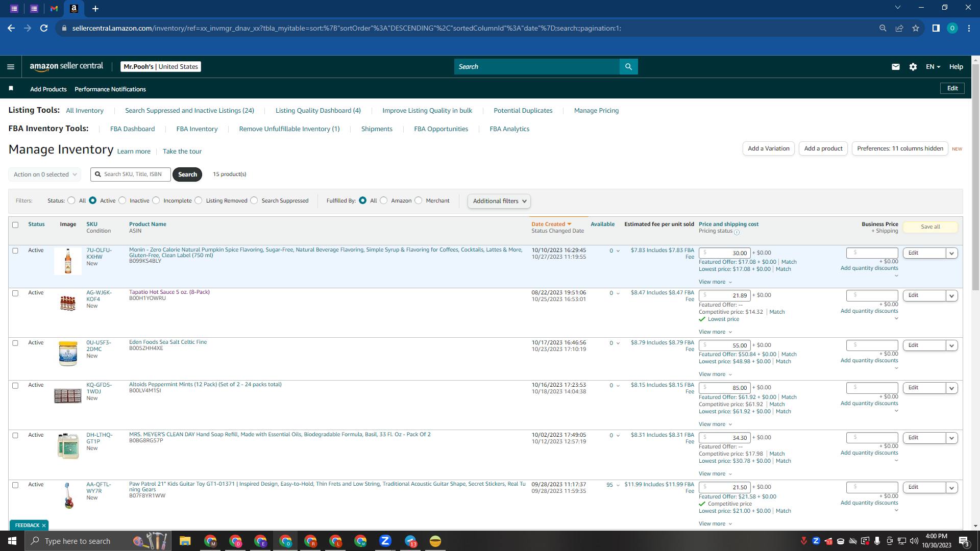Check the Tapatio Hot Sauce row checkbox
Image resolution: width=980 pixels, height=551 pixels.
(x=15, y=293)
